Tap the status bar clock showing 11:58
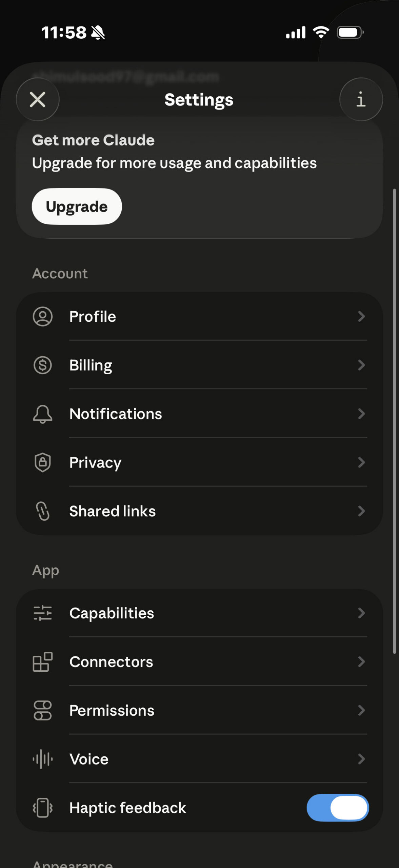Image resolution: width=399 pixels, height=868 pixels. coord(64,33)
